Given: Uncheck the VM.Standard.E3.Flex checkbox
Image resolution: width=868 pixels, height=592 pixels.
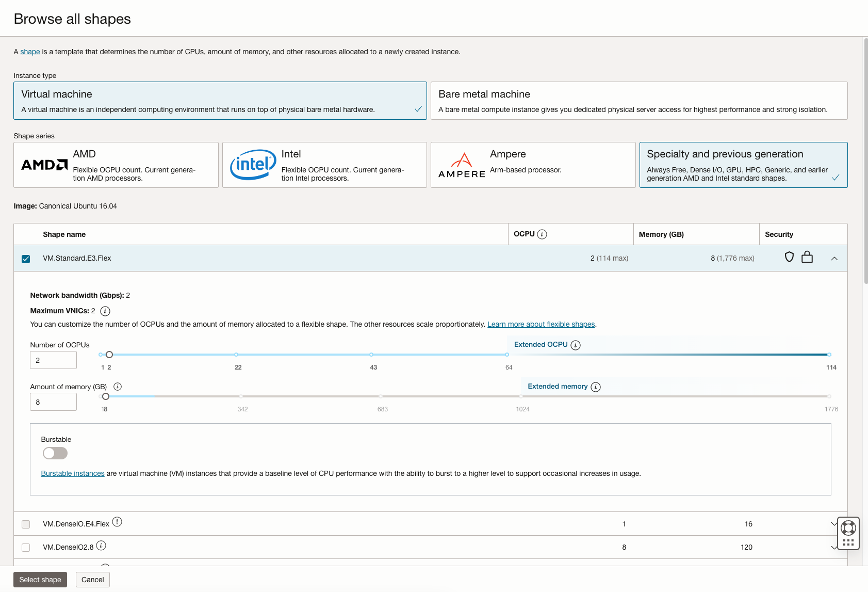Looking at the screenshot, I should 26,259.
